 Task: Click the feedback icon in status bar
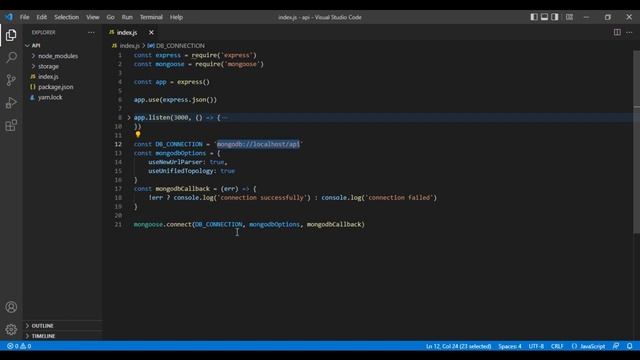[x=616, y=346]
